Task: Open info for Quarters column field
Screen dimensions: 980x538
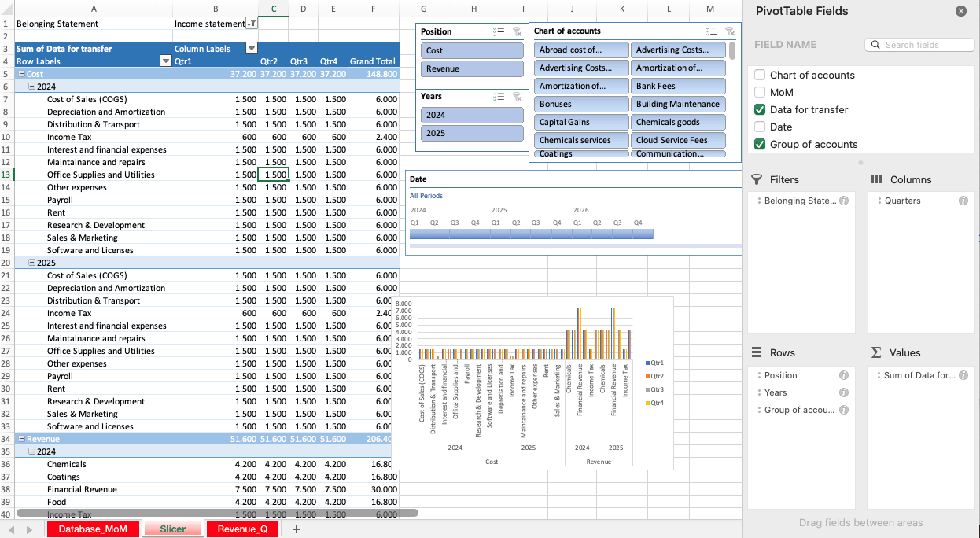Action: tap(963, 201)
